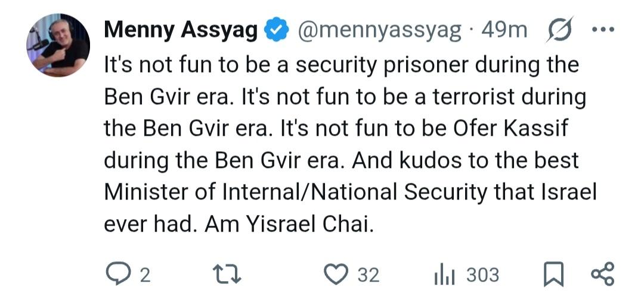Click the like count of 32

[368, 274]
